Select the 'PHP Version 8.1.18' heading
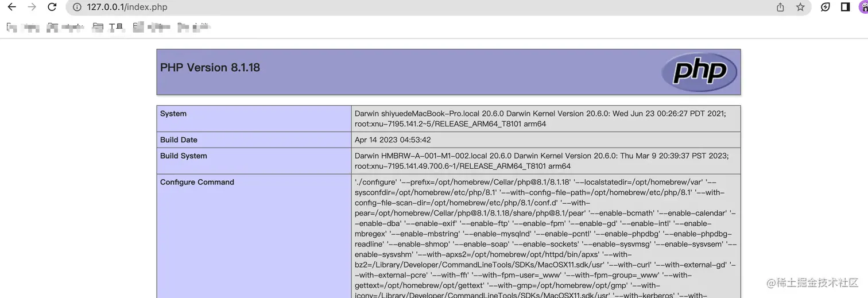The height and width of the screenshot is (298, 868). tap(210, 67)
